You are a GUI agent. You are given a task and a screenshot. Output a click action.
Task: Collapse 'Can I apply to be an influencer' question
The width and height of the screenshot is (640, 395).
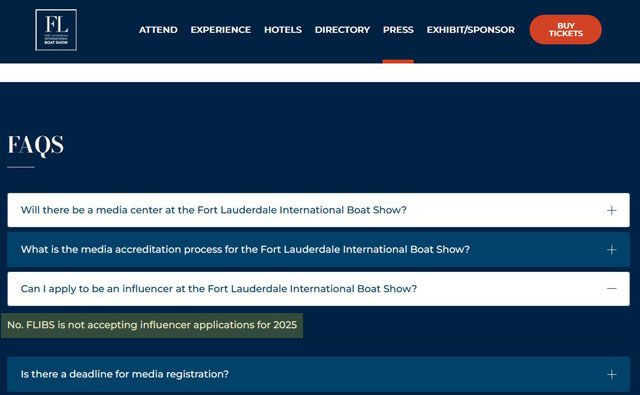pyautogui.click(x=318, y=288)
